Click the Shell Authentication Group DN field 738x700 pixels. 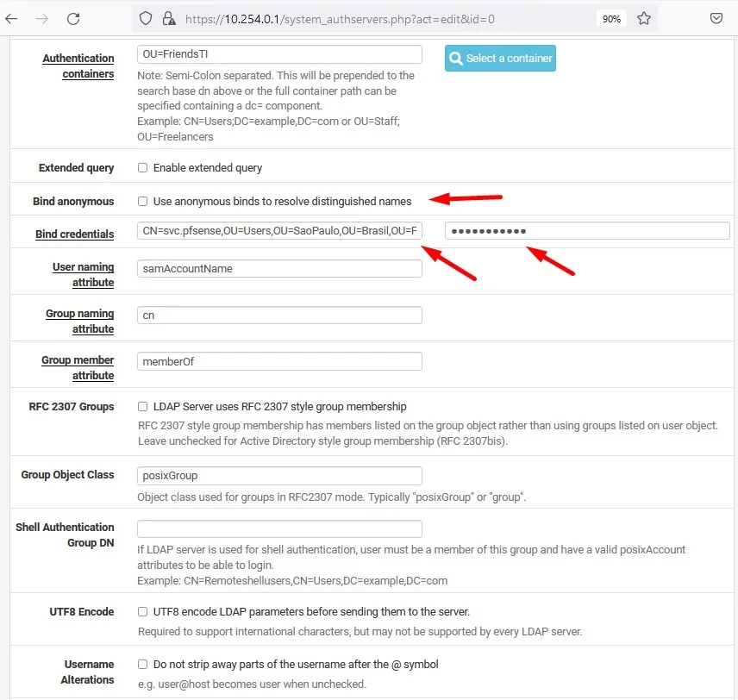[x=279, y=528]
